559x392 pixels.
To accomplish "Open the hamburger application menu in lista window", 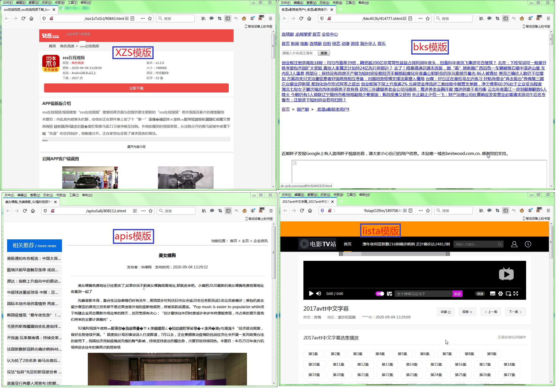I will [x=548, y=211].
